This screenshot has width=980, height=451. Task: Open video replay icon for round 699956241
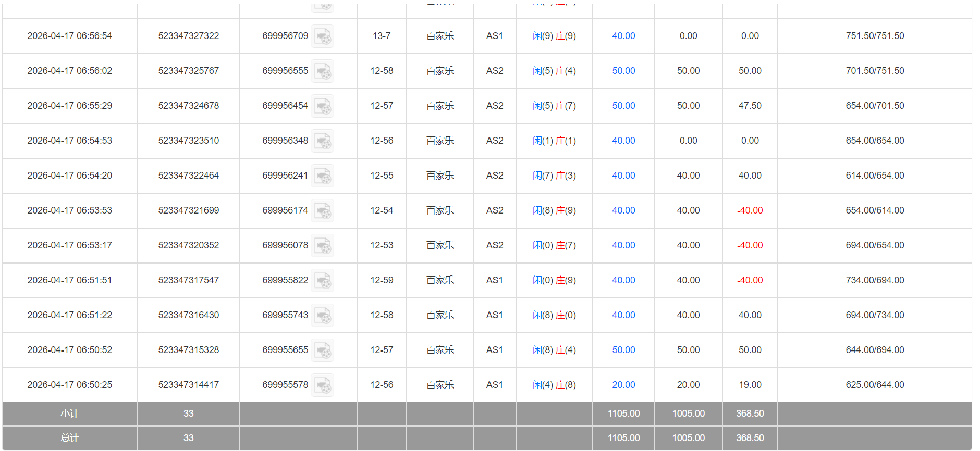[322, 176]
